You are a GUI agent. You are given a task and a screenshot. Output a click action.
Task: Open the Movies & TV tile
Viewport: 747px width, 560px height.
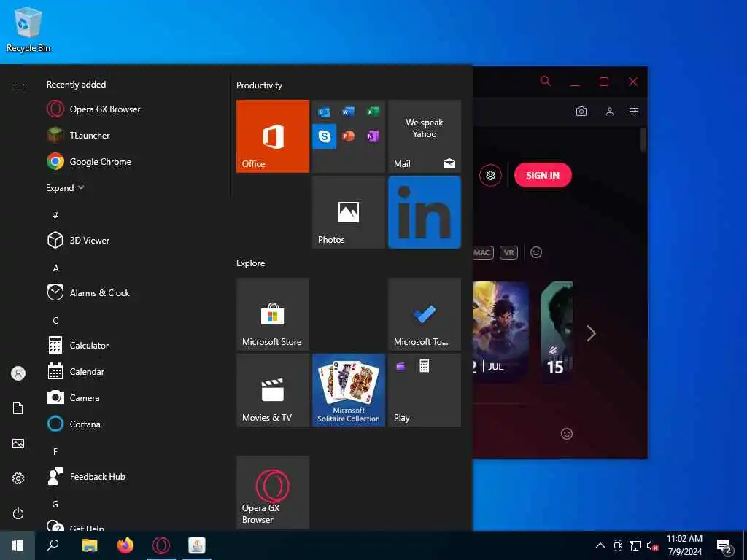(x=273, y=390)
